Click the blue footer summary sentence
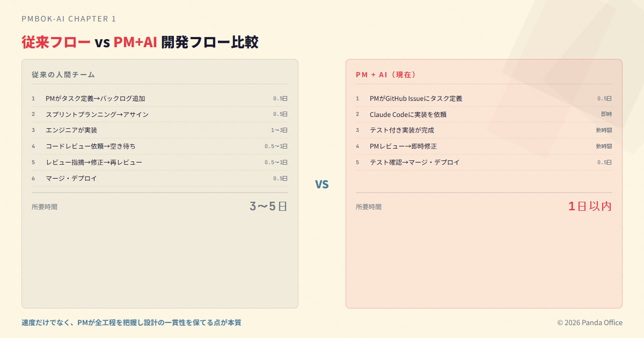Screen dimensions: 644x338 [x=131, y=322]
